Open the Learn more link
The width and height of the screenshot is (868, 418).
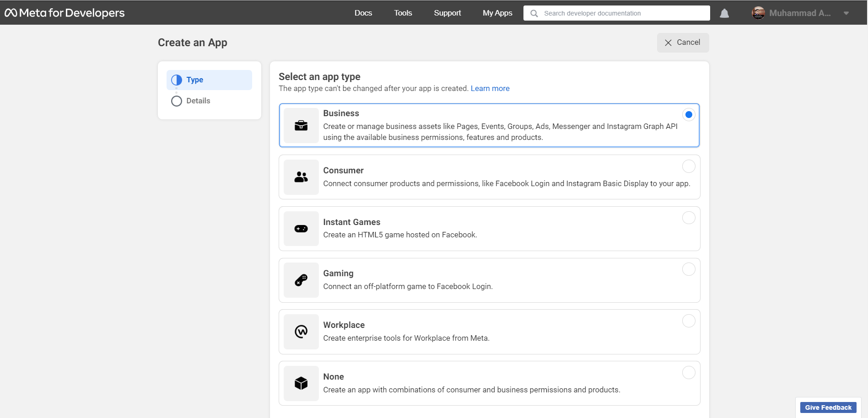[x=490, y=88]
